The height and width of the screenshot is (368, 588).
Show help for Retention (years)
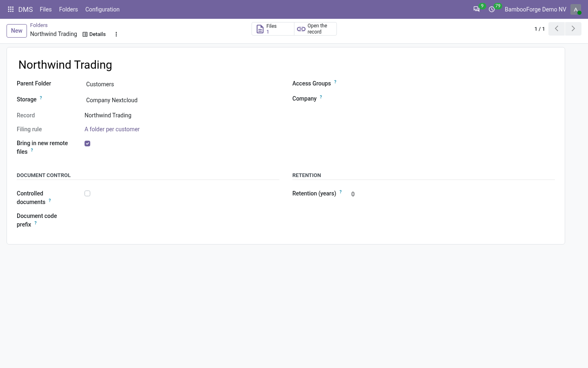(341, 192)
